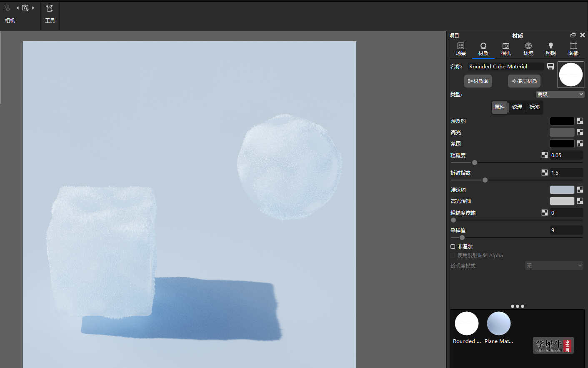Adjust the 粗糙度传输 slider

453,220
